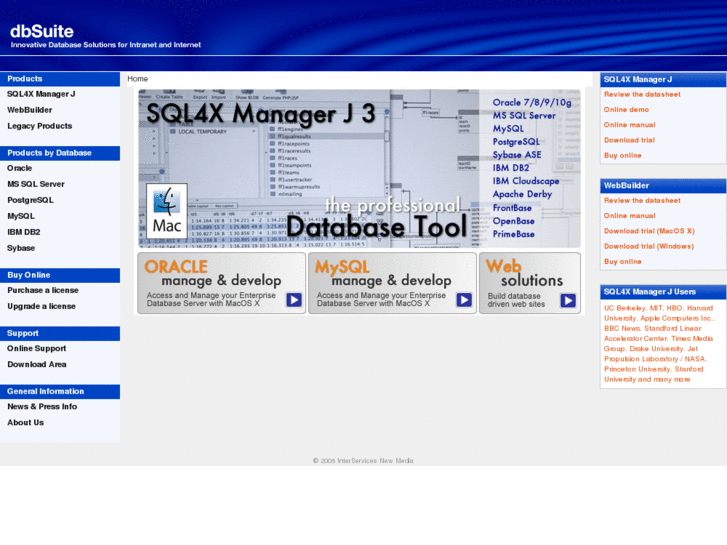Click the SQL4X Manager J Users header
This screenshot has height=545, width=727.
(663, 292)
